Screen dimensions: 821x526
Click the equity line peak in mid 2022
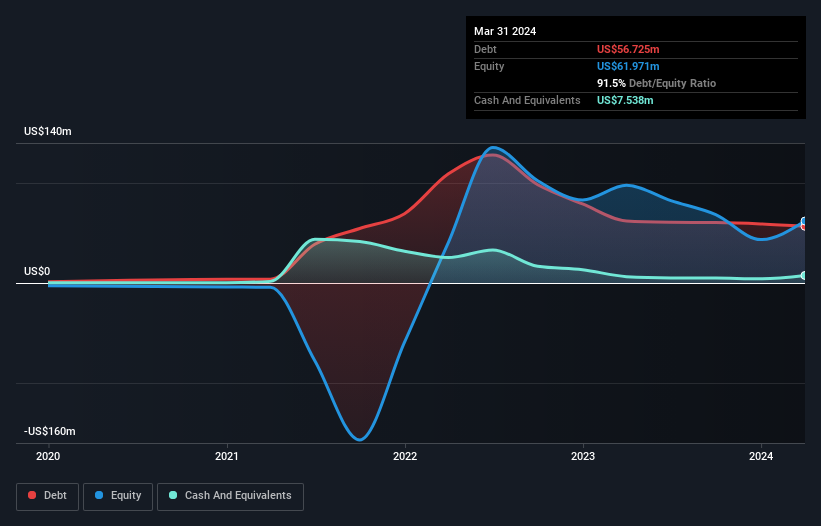pos(493,148)
